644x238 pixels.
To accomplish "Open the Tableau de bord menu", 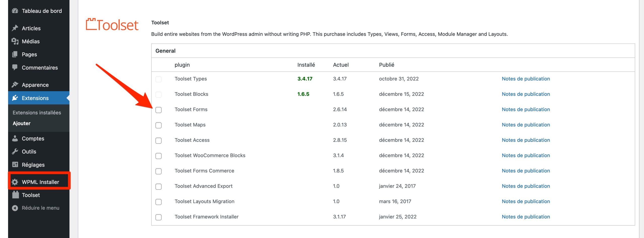I will click(39, 11).
